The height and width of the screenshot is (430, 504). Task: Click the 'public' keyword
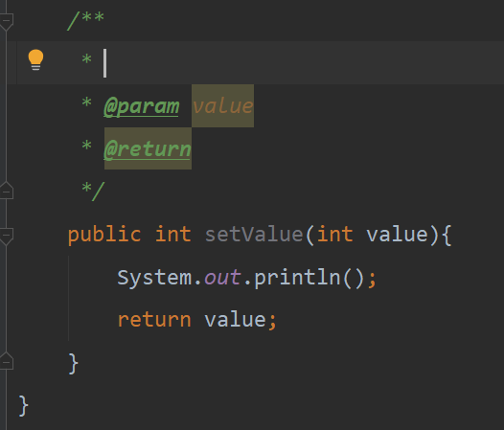(x=104, y=236)
